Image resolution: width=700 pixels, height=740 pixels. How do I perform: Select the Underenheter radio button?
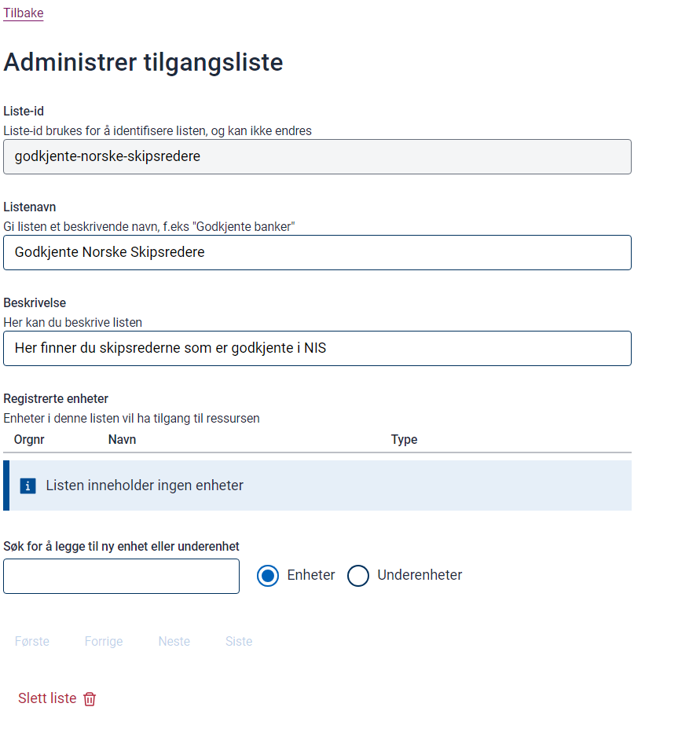click(x=358, y=575)
